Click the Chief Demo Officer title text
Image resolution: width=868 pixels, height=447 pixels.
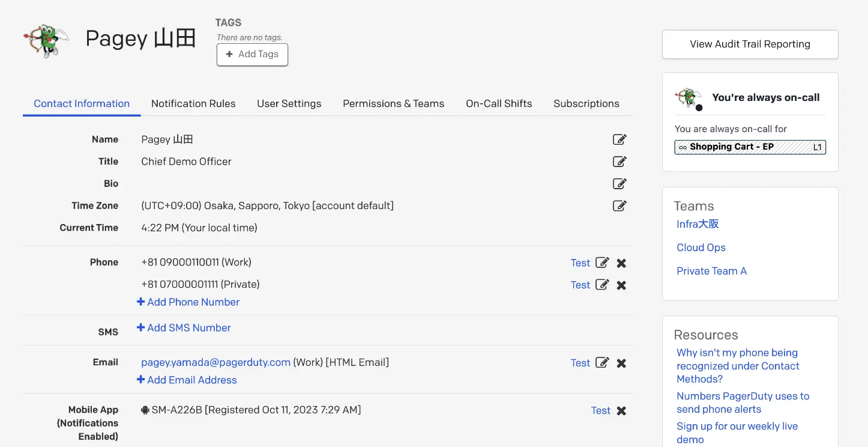pyautogui.click(x=186, y=162)
